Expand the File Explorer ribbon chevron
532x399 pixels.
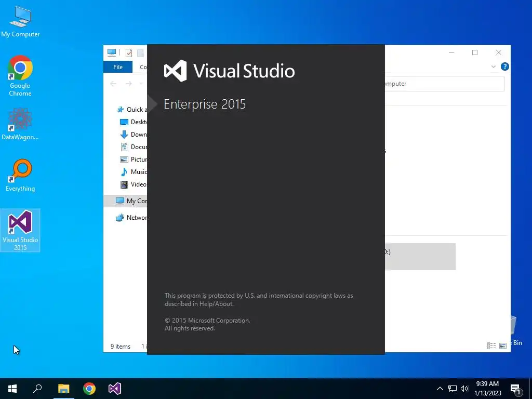pos(494,66)
